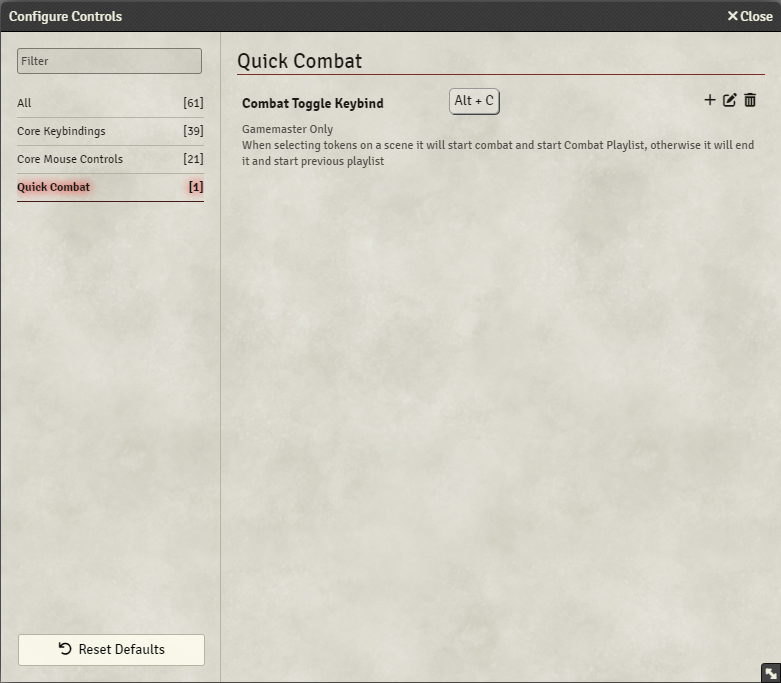Switch to Core Mouse Controls category
The height and width of the screenshot is (683, 781).
(110, 159)
